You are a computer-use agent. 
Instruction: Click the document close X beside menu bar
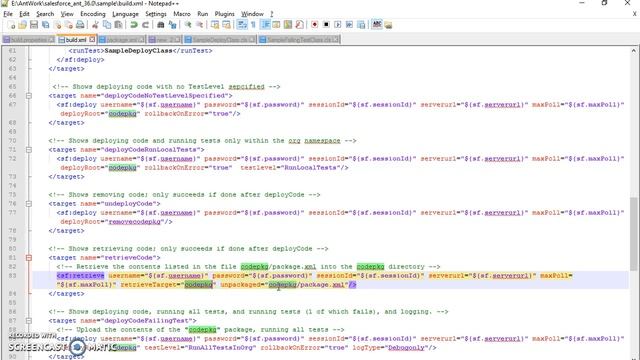pos(635,14)
